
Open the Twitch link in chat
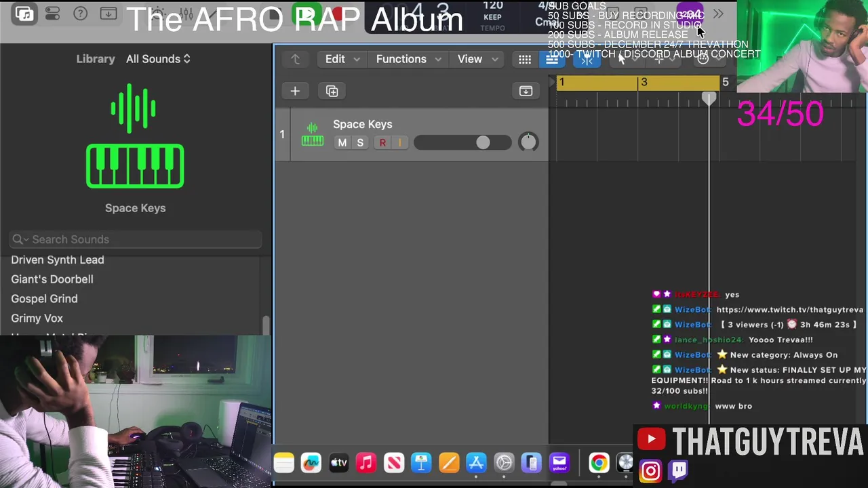[x=790, y=310]
